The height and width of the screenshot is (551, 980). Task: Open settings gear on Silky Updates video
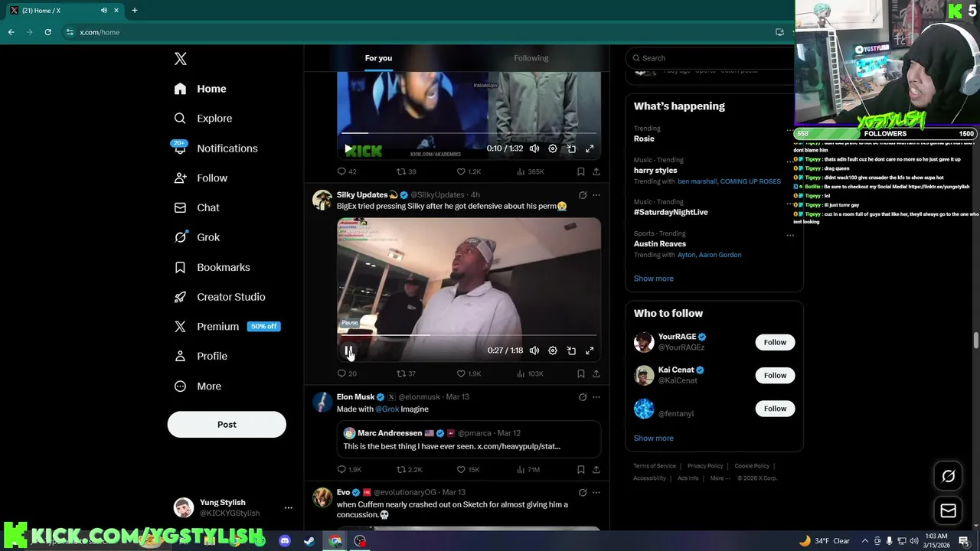(x=553, y=350)
